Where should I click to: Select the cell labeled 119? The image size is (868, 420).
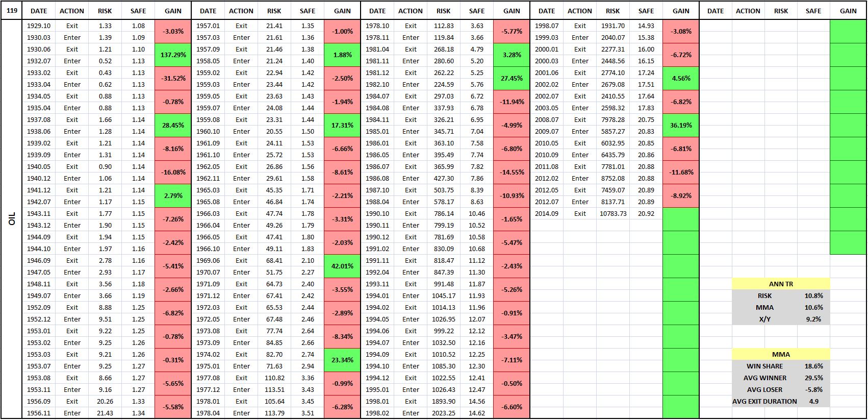pyautogui.click(x=12, y=10)
